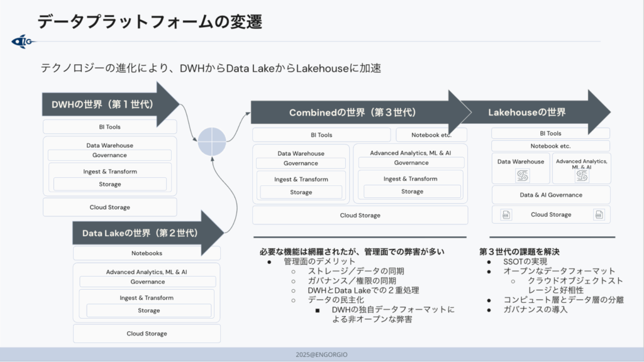Screen dimensions: 644x362
Task: Click the slide title データプラットフォームの変遷
Action: (x=150, y=22)
